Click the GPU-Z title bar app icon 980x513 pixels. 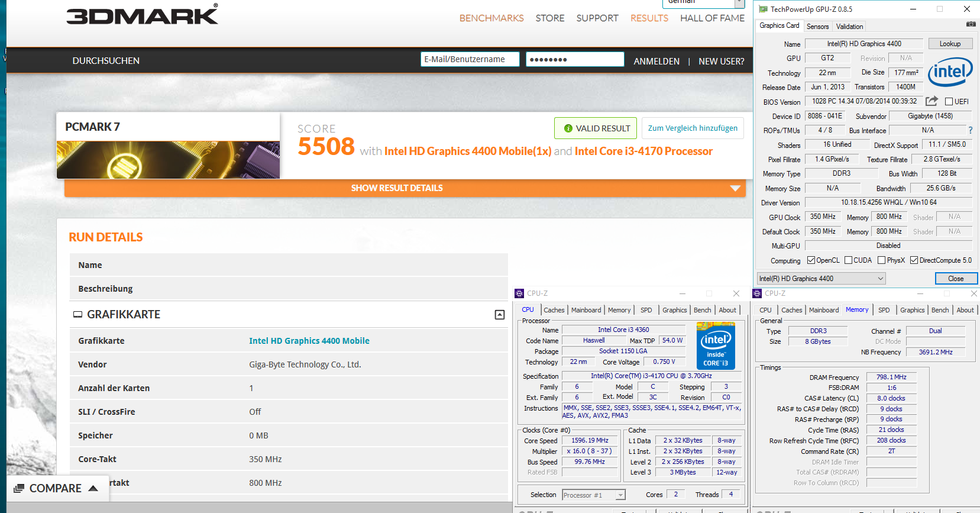point(763,9)
